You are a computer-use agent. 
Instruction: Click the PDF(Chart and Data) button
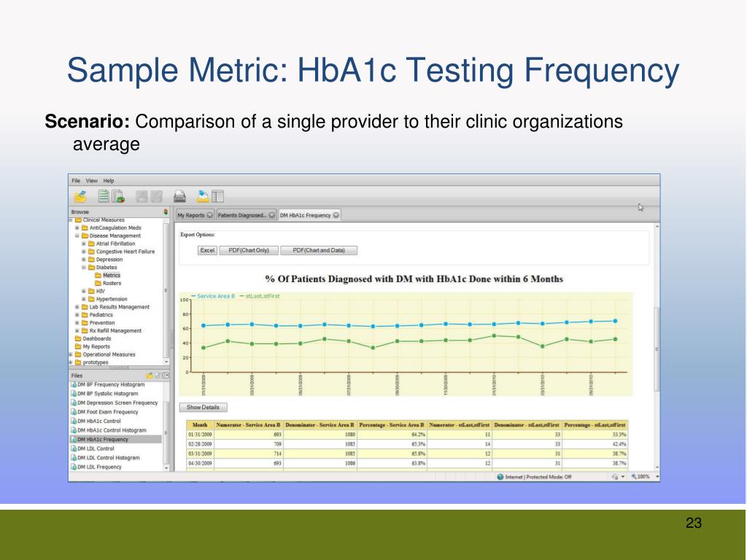pos(319,251)
